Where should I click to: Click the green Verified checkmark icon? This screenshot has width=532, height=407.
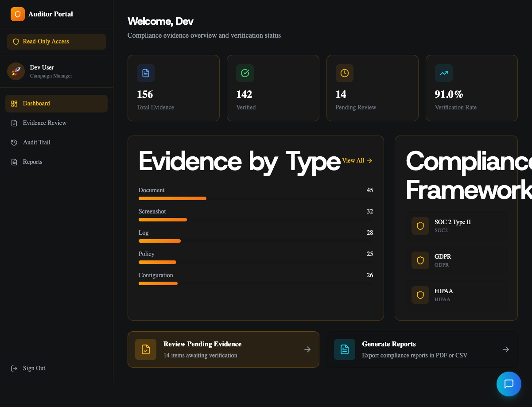coord(245,73)
